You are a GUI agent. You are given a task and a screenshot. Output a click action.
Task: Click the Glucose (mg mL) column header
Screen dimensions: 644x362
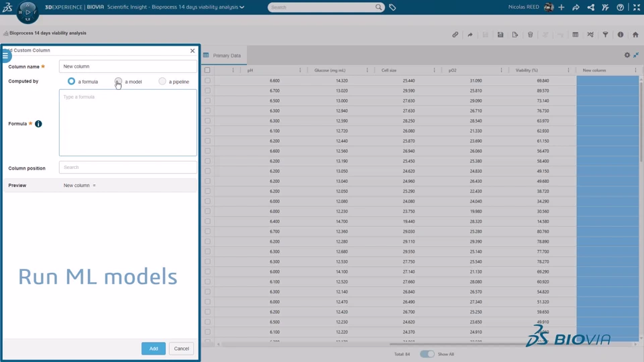pyautogui.click(x=330, y=70)
